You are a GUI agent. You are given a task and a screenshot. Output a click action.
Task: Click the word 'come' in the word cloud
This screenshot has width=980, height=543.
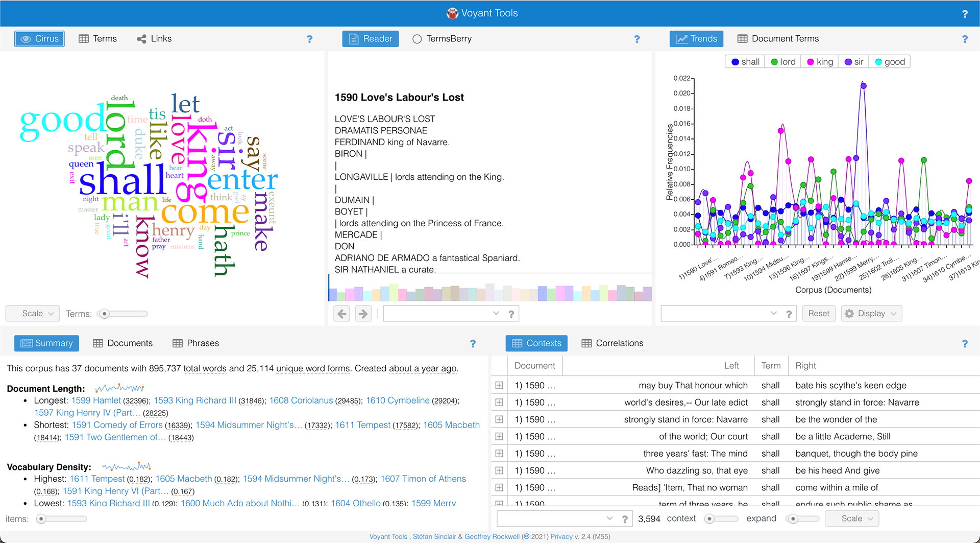[x=205, y=212]
